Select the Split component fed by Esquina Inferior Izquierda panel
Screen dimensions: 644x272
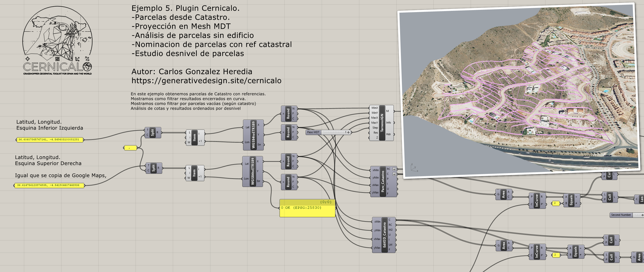[153, 133]
